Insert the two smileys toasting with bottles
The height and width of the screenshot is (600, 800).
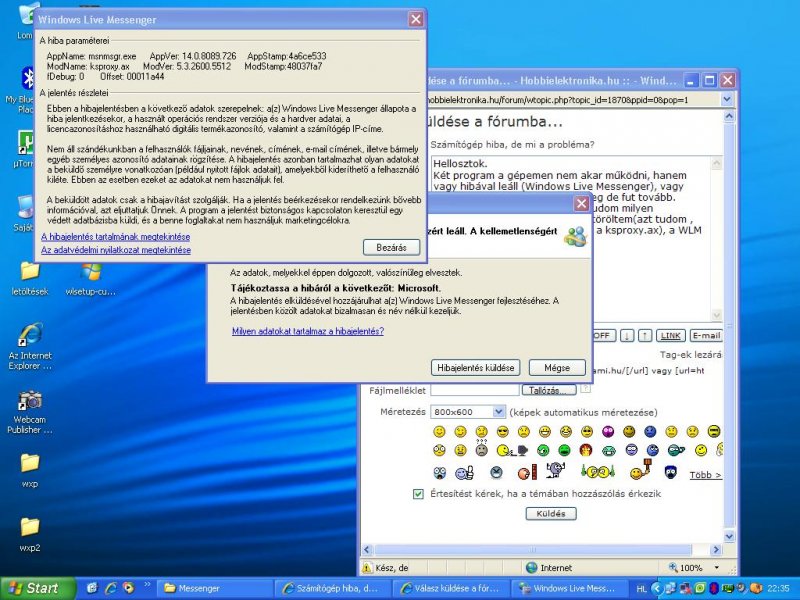[x=597, y=471]
